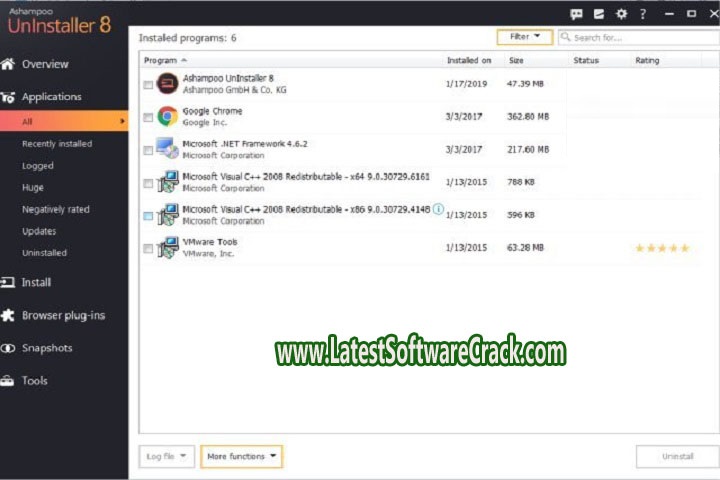Sort by Rating column
This screenshot has height=480, width=720.
point(647,60)
